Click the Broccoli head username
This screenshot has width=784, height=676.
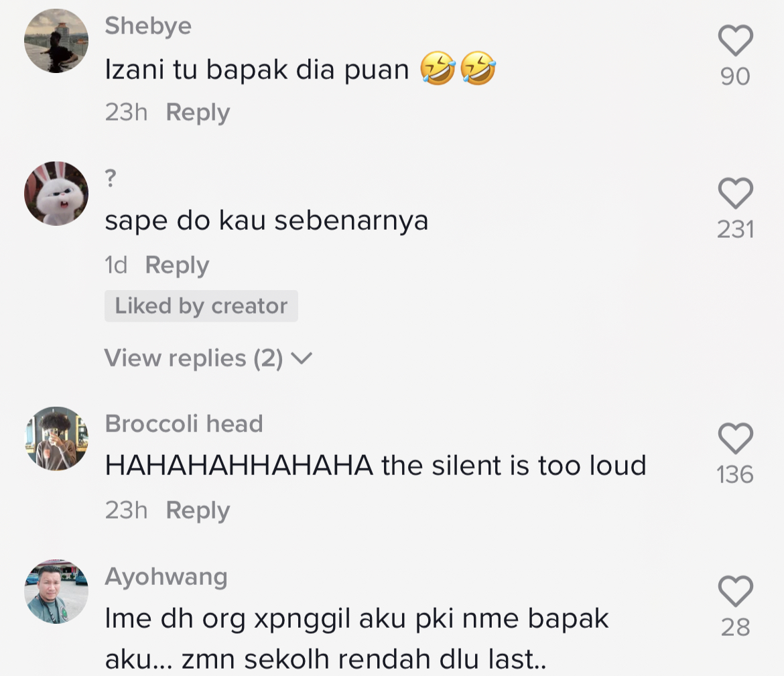[x=184, y=424]
